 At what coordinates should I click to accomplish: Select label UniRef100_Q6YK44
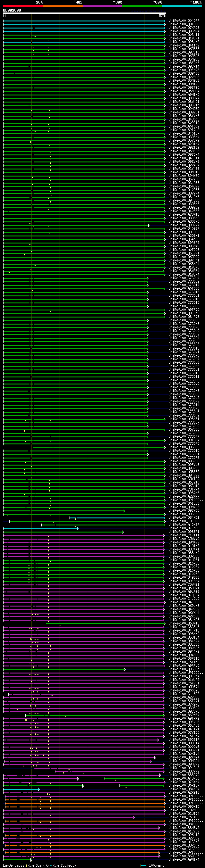[184, 613]
